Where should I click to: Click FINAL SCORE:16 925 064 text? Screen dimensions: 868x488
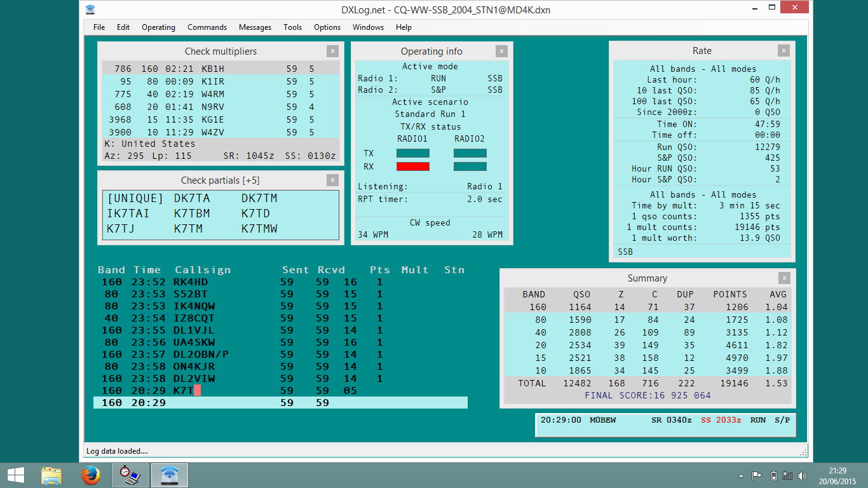pyautogui.click(x=648, y=395)
